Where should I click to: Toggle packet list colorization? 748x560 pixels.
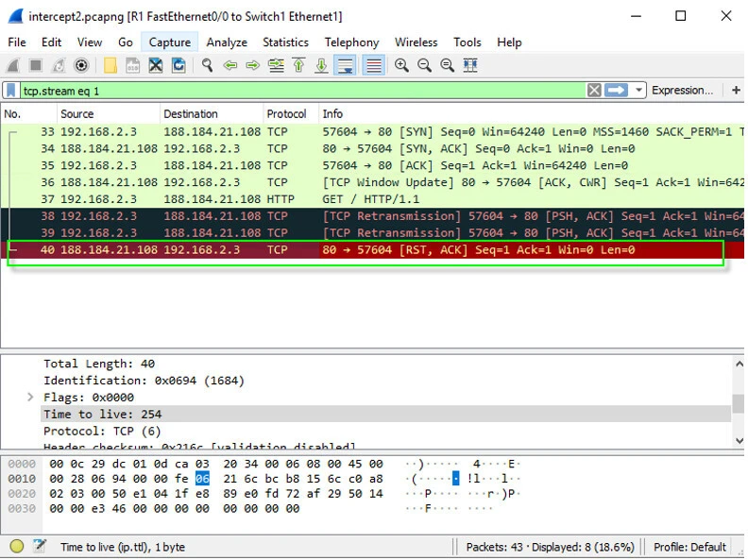click(373, 65)
